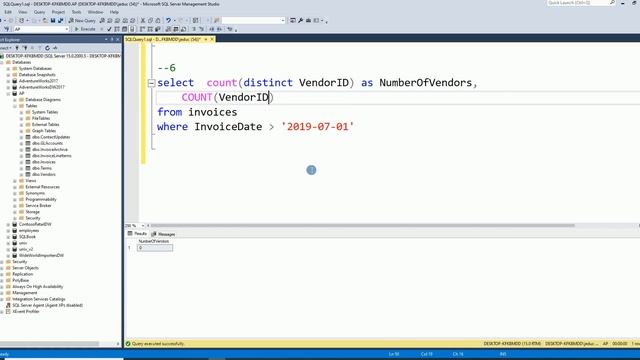Image resolution: width=640 pixels, height=360 pixels.
Task: Select the ContosoRetailDW database
Action: (x=35, y=224)
